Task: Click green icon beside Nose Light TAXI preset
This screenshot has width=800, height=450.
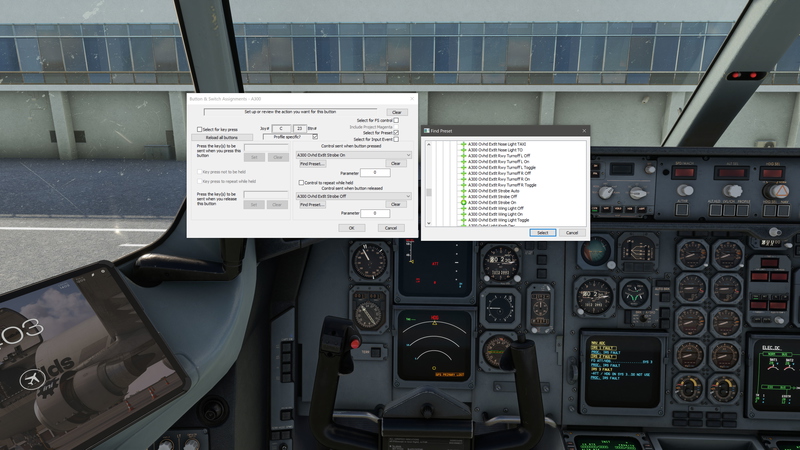Action: coord(463,144)
